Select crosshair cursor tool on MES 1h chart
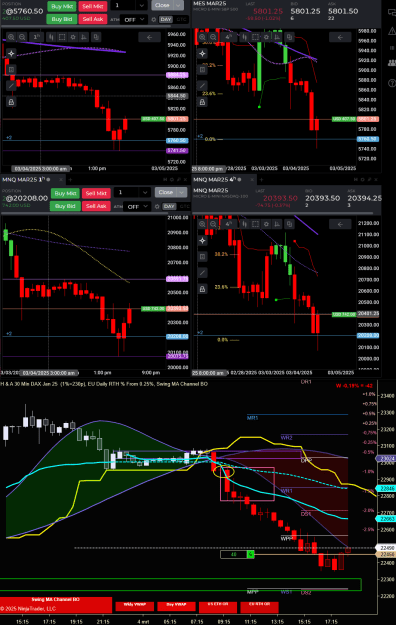Image resolution: width=396 pixels, height=625 pixels. point(11,53)
